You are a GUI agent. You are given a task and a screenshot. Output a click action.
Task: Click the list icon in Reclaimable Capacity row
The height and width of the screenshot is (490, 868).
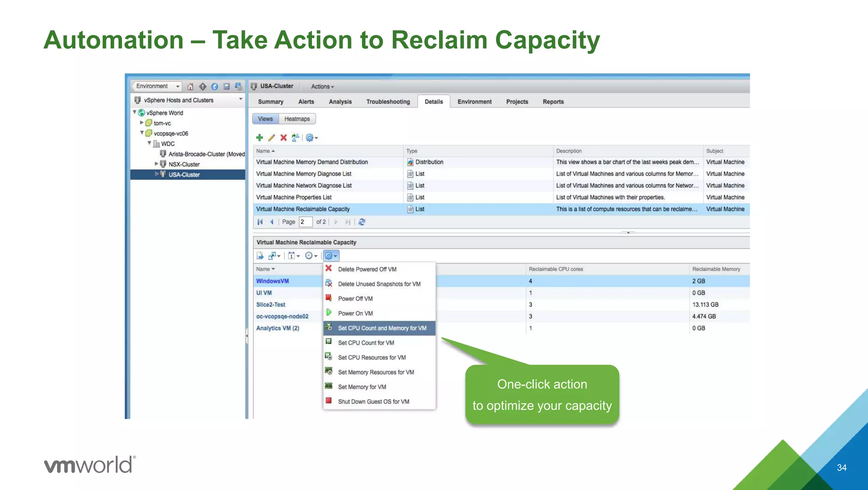pyautogui.click(x=410, y=209)
